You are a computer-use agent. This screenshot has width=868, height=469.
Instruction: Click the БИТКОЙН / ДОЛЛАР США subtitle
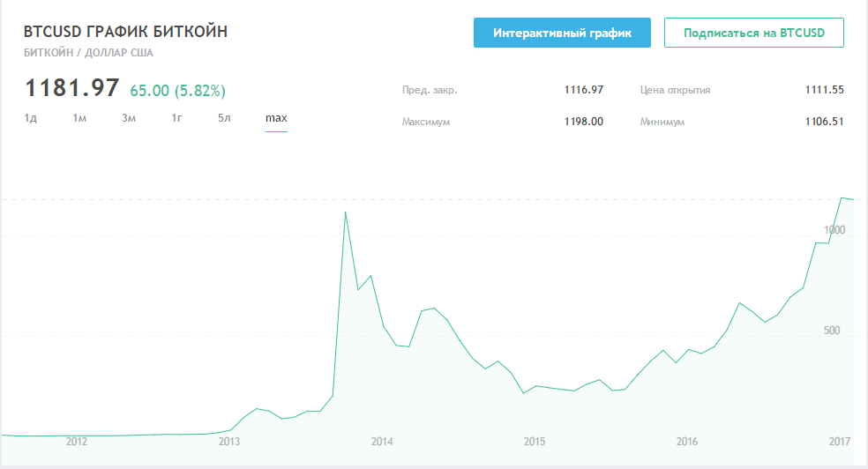88,53
